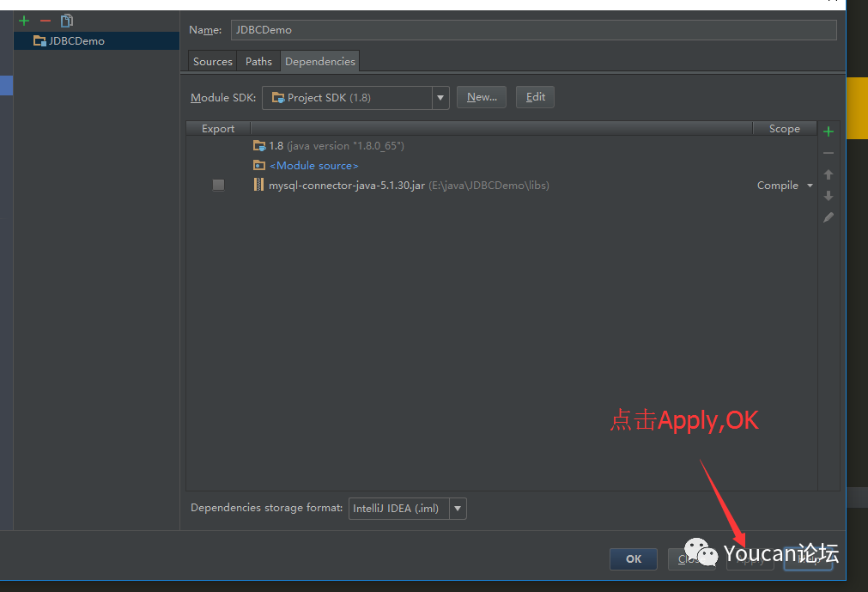Add a new dependency with the plus icon
Screen dimensions: 868x592
(x=828, y=131)
